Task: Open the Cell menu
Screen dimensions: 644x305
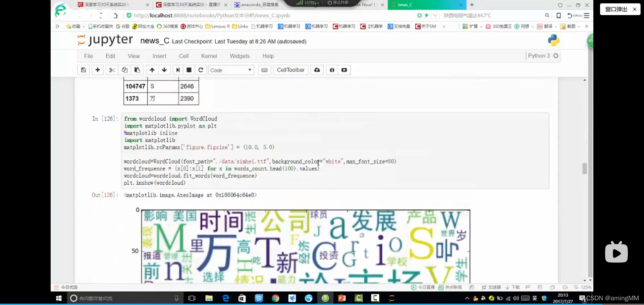Action: point(184,56)
